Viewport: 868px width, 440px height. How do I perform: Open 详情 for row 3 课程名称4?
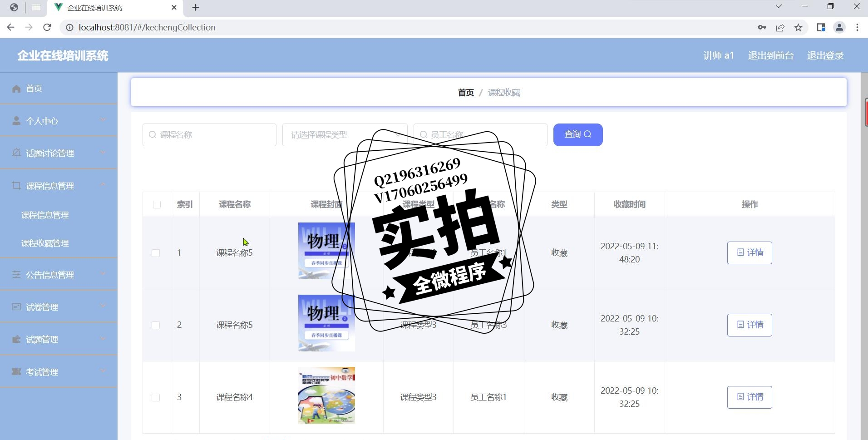[750, 397]
